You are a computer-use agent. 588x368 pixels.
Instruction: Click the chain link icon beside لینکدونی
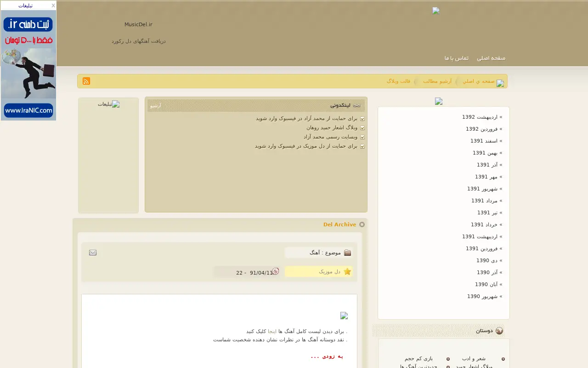point(357,105)
